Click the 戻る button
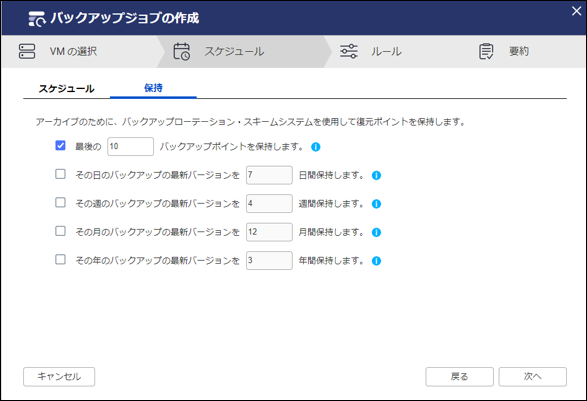The image size is (587, 401). pyautogui.click(x=459, y=377)
